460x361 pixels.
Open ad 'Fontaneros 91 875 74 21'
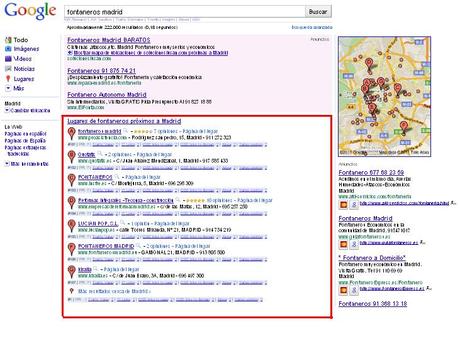[x=101, y=71]
